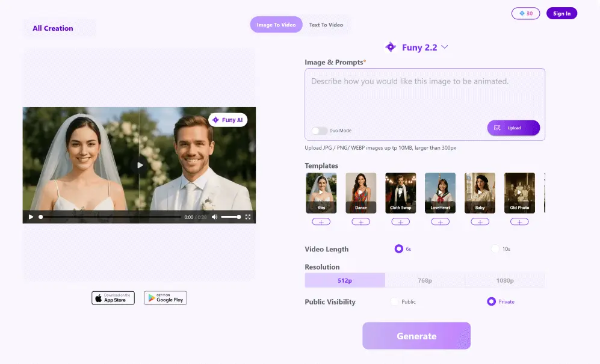Click the Sign In button
The width and height of the screenshot is (600, 364).
pos(561,13)
